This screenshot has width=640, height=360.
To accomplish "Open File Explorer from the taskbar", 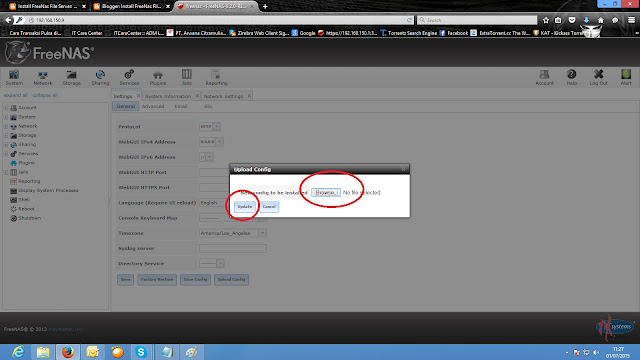I will 43,352.
